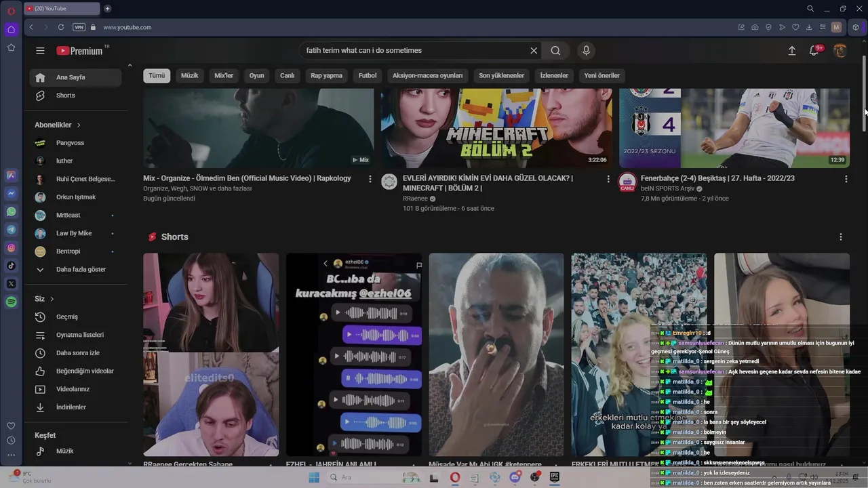The height and width of the screenshot is (488, 868).
Task: Expand 'Daha fazla göster' subscriptions
Action: [75, 269]
